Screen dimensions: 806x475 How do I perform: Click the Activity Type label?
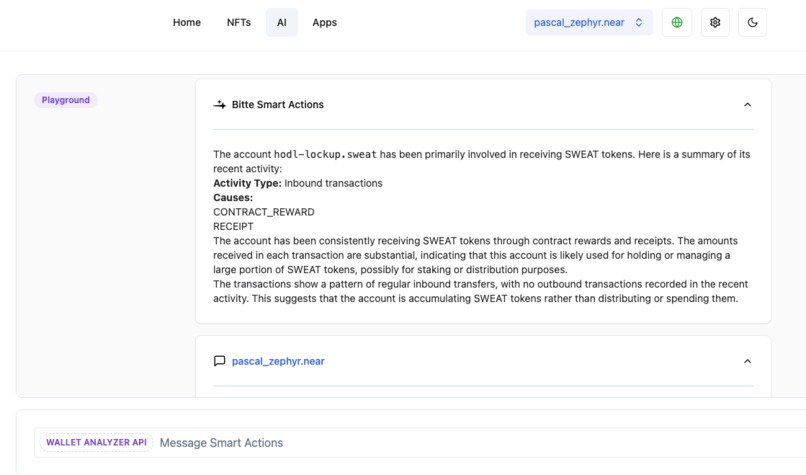(247, 184)
